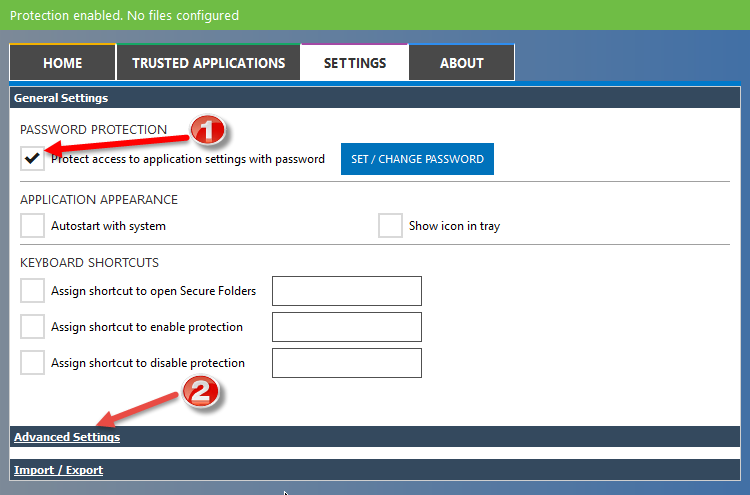This screenshot has width=750, height=495.
Task: Collapse the General Settings section header
Action: click(375, 98)
